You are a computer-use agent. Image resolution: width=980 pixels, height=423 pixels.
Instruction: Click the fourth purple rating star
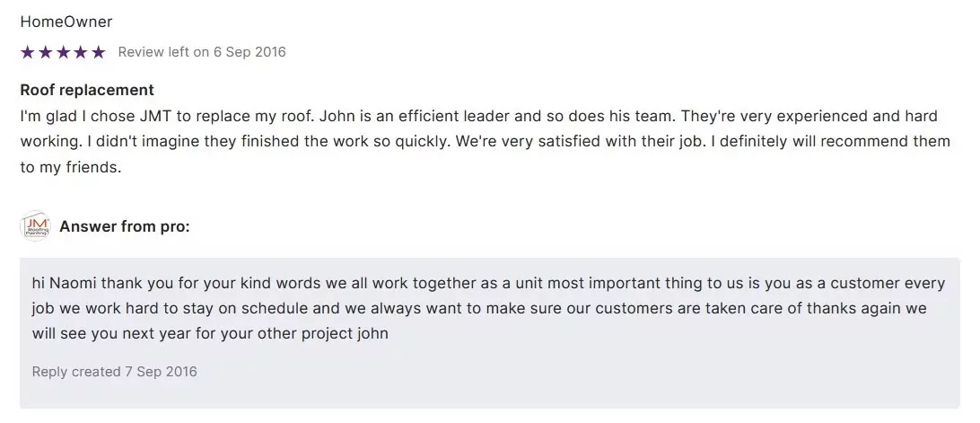[x=81, y=52]
